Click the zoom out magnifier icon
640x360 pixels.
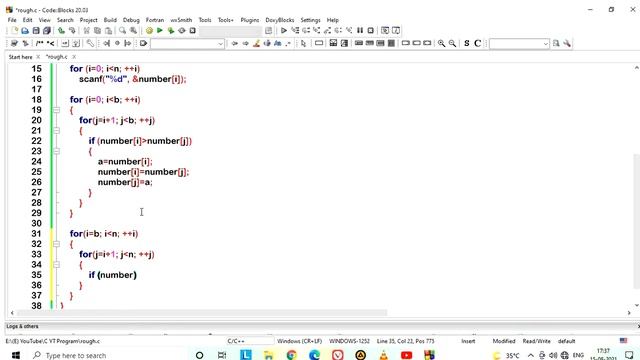(x=452, y=43)
